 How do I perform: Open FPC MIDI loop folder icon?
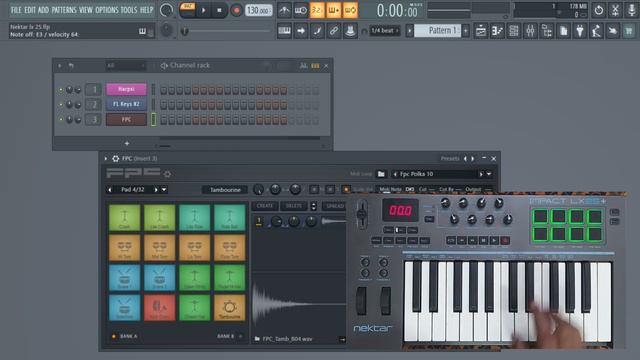(381, 174)
